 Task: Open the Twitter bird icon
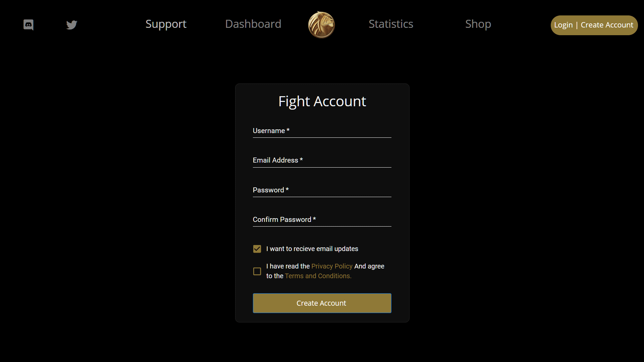tap(71, 25)
